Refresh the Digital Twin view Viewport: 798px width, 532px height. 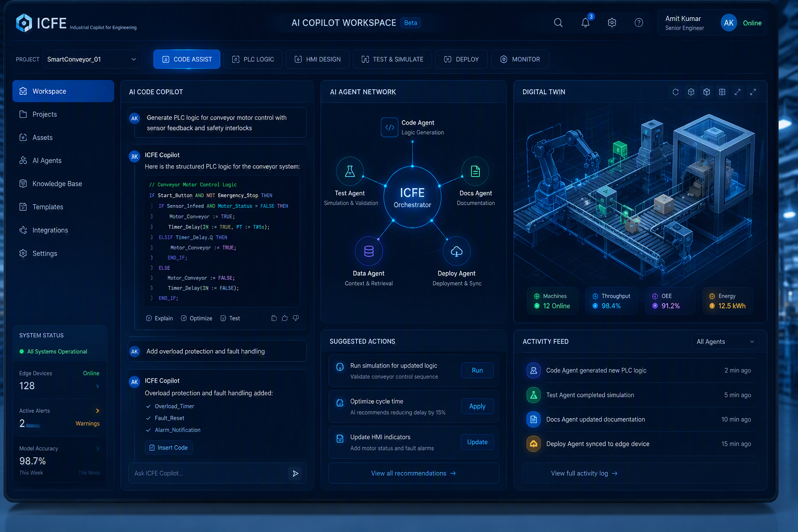tap(675, 92)
